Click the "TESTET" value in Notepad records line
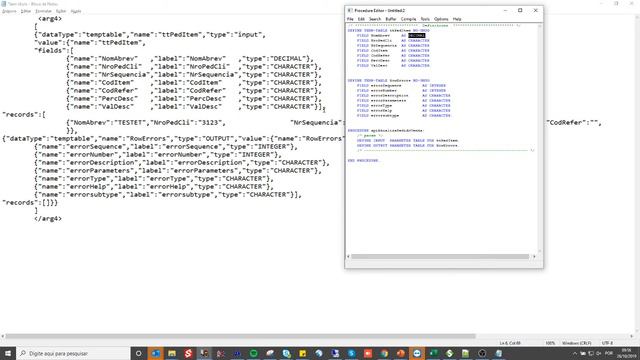This screenshot has width=640, height=360. coord(131,122)
